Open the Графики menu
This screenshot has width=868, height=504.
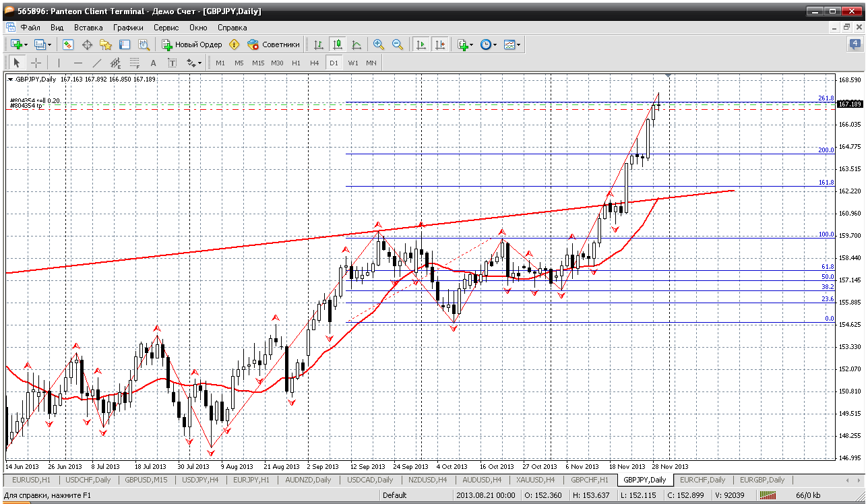point(128,28)
